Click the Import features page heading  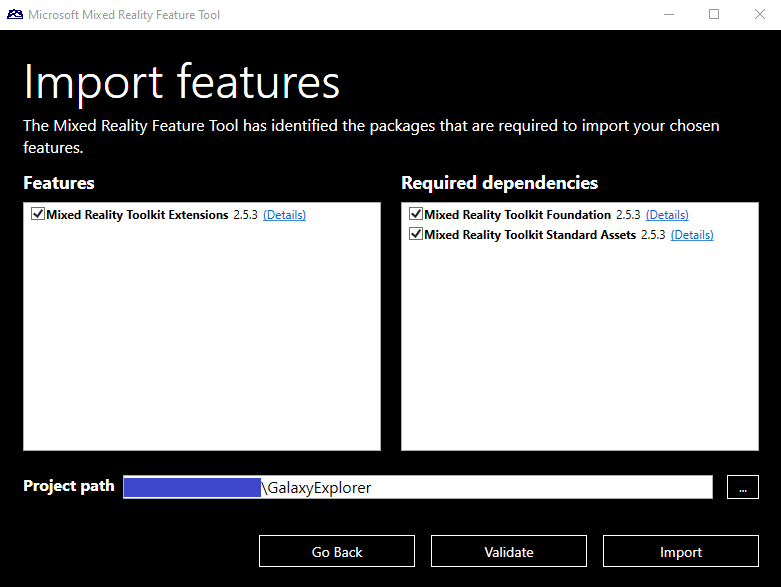tap(181, 82)
